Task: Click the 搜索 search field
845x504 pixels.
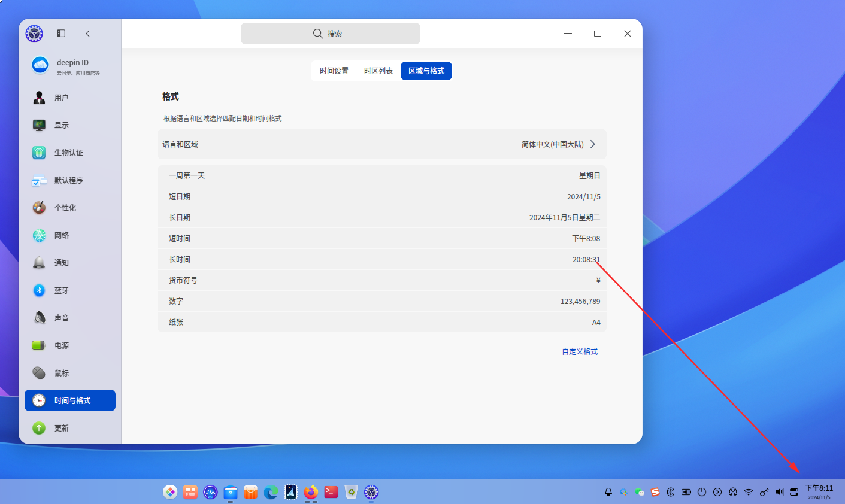Action: [331, 34]
